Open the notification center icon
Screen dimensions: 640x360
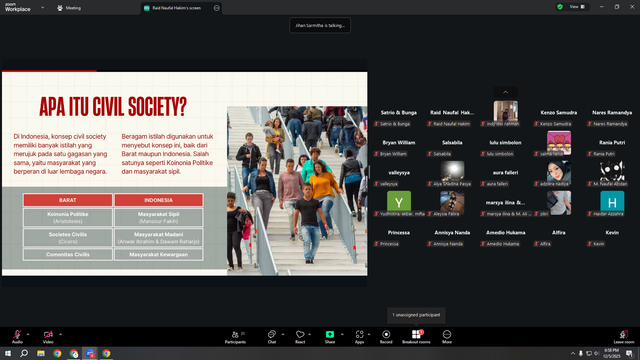tap(630, 353)
